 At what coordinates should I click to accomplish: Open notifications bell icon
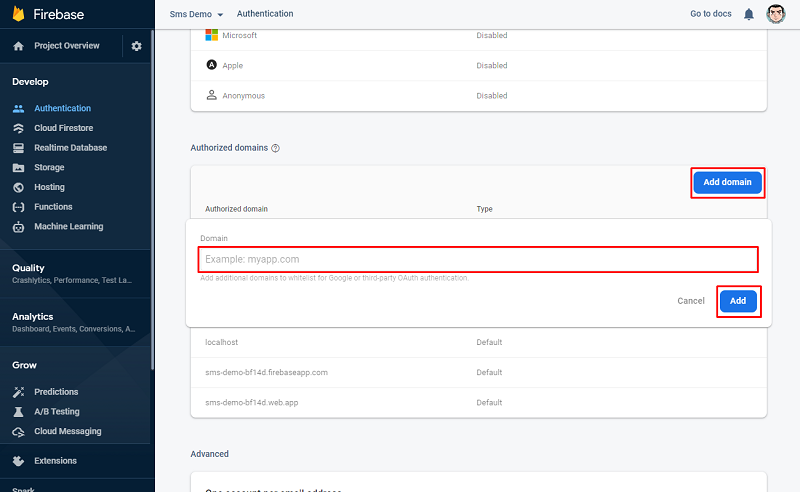(748, 14)
